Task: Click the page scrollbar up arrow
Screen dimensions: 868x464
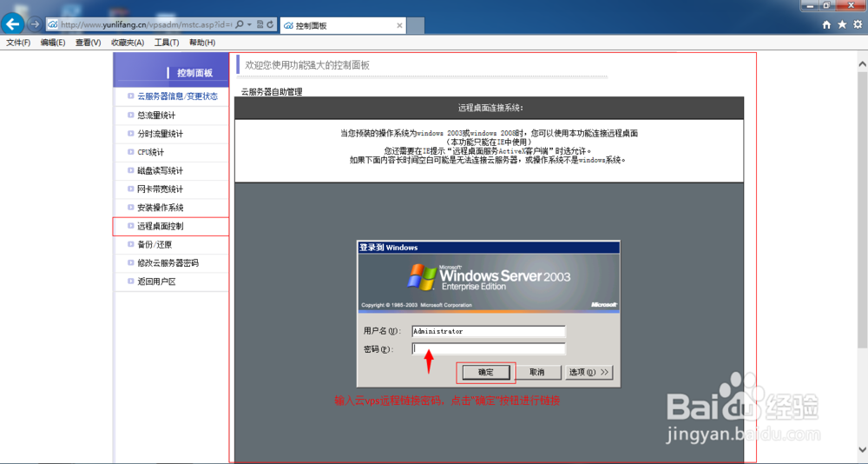Action: tap(862, 63)
